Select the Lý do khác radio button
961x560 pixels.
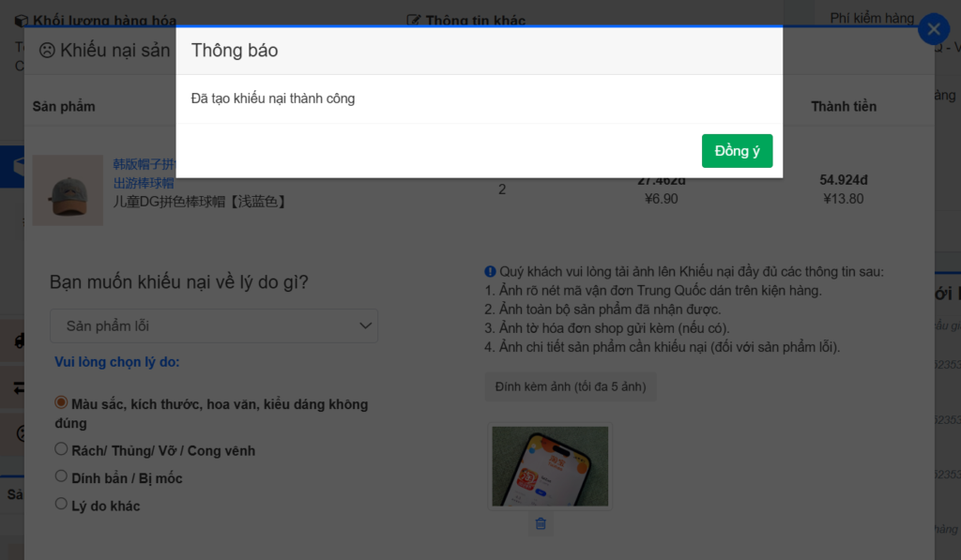click(62, 505)
